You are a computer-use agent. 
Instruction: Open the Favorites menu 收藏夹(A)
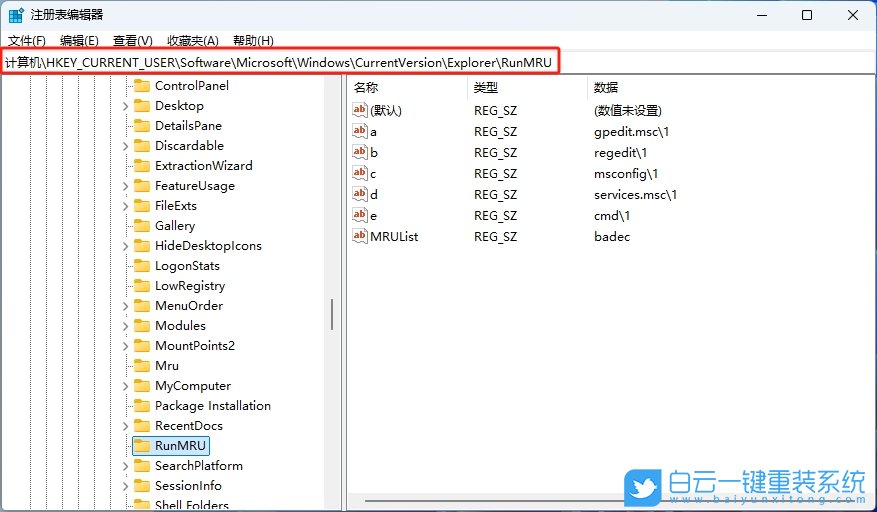coord(192,41)
